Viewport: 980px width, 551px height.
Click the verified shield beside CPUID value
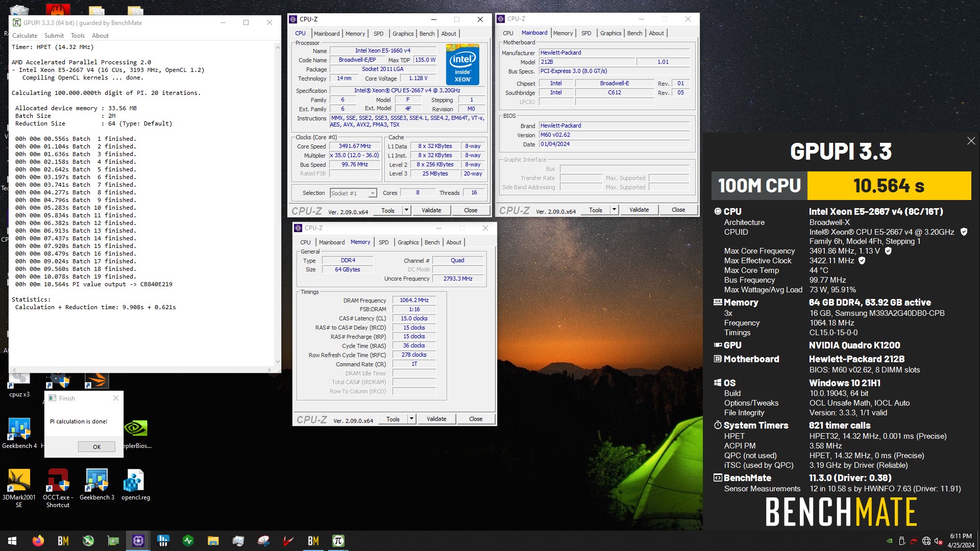pos(964,232)
